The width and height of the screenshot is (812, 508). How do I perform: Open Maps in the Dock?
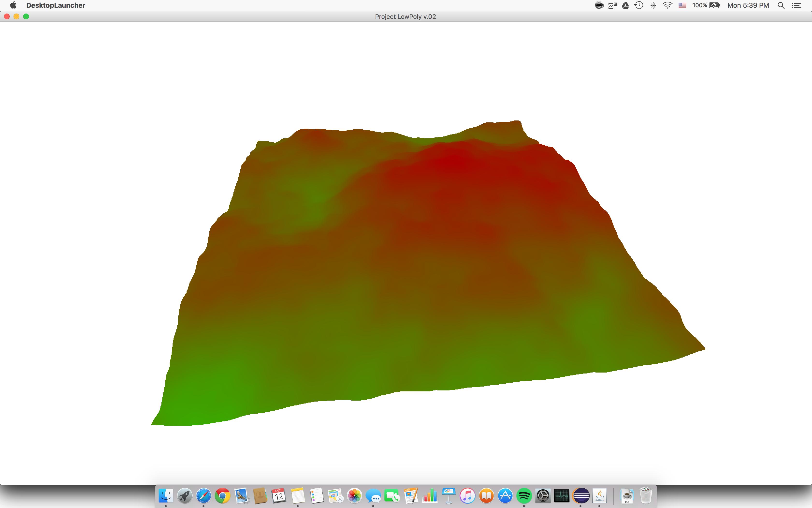click(335, 496)
